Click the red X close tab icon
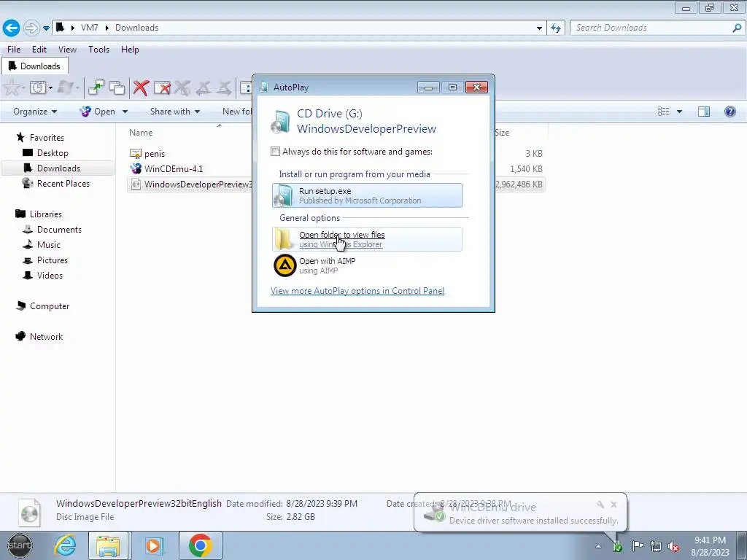747x560 pixels. pyautogui.click(x=141, y=87)
